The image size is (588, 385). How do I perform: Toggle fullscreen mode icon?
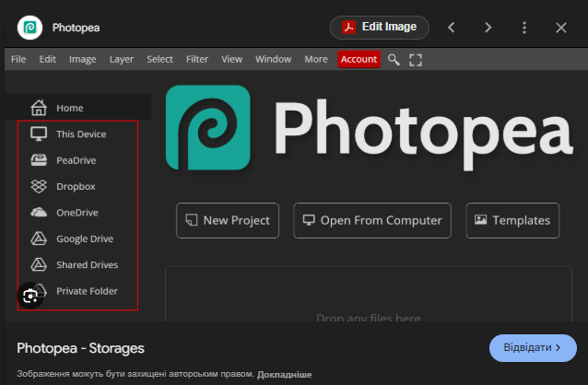(x=415, y=60)
